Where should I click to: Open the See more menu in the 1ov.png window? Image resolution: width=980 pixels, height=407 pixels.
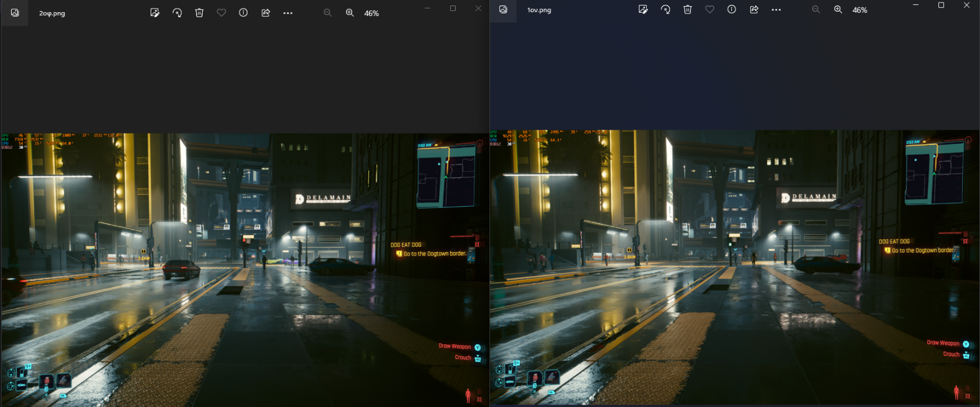tap(776, 10)
